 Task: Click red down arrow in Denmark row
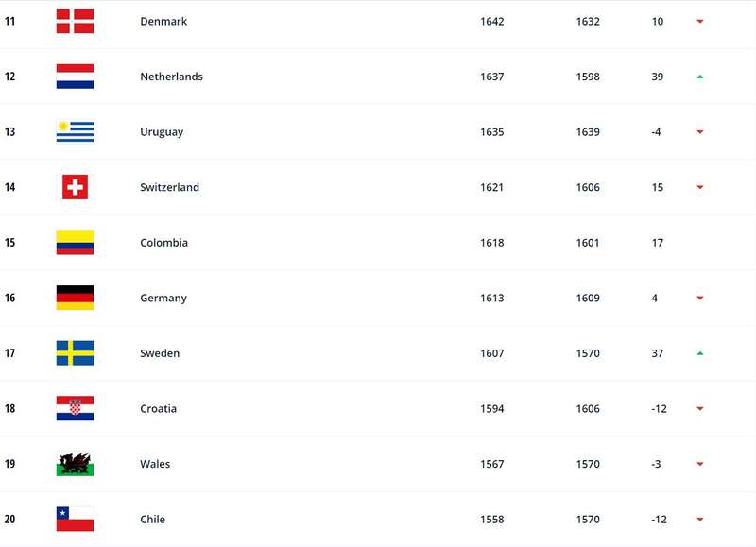pos(700,21)
